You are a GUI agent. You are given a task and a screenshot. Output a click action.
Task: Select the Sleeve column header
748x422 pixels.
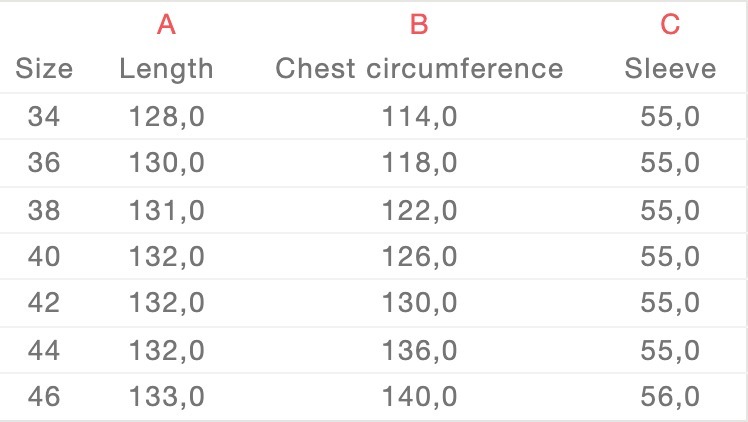pyautogui.click(x=670, y=68)
